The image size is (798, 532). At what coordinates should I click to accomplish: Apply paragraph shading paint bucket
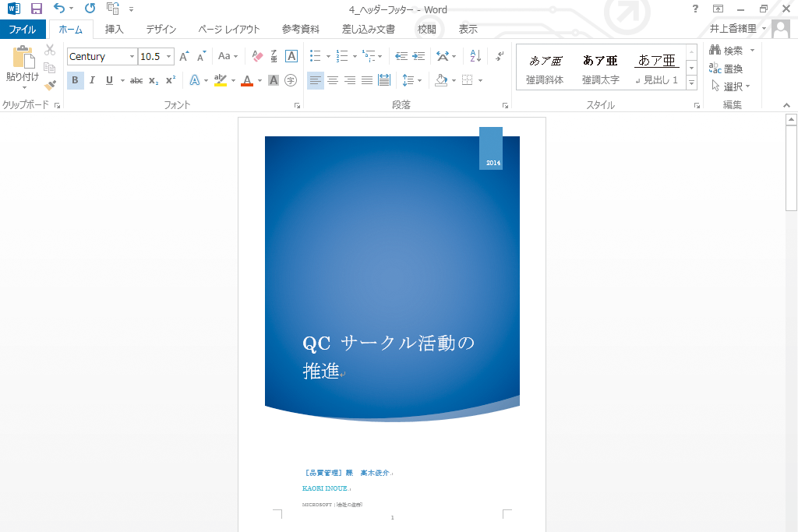coord(441,80)
